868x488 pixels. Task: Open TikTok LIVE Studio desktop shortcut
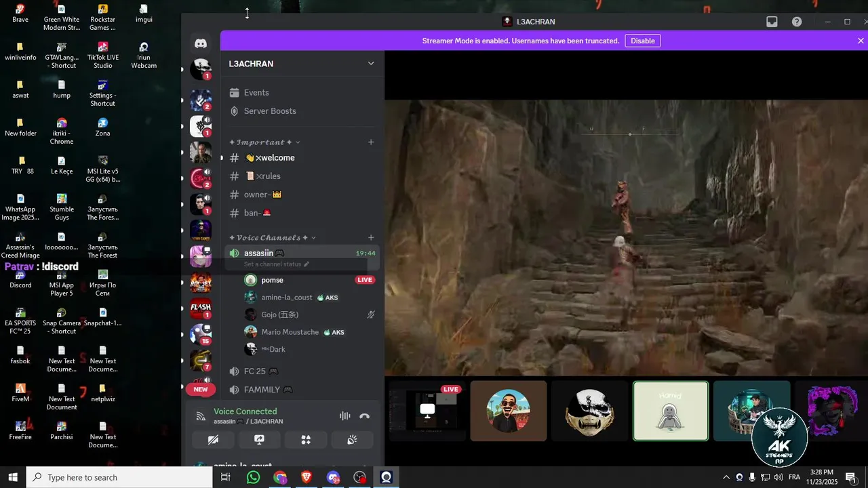102,56
